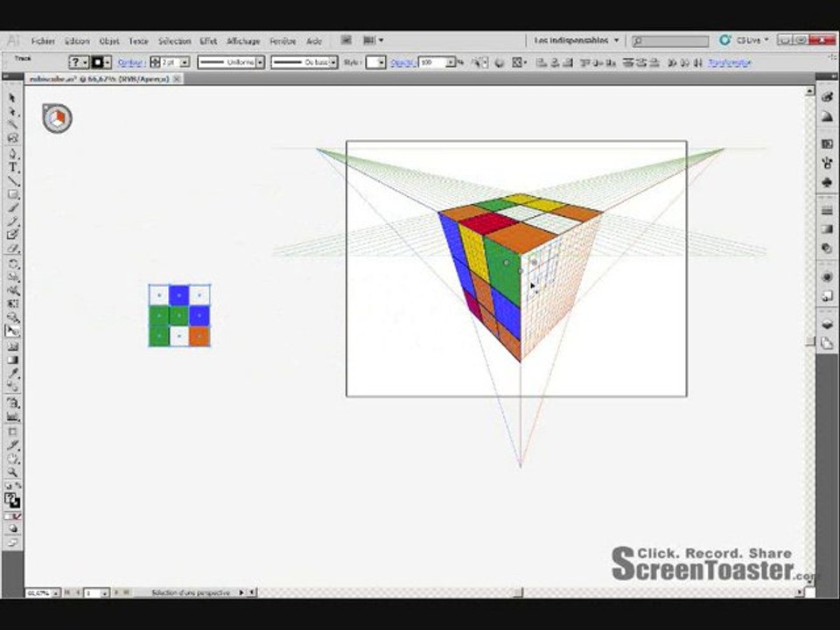Open the zoom level dropdown in status bar
840x630 pixels.
pyautogui.click(x=55, y=593)
